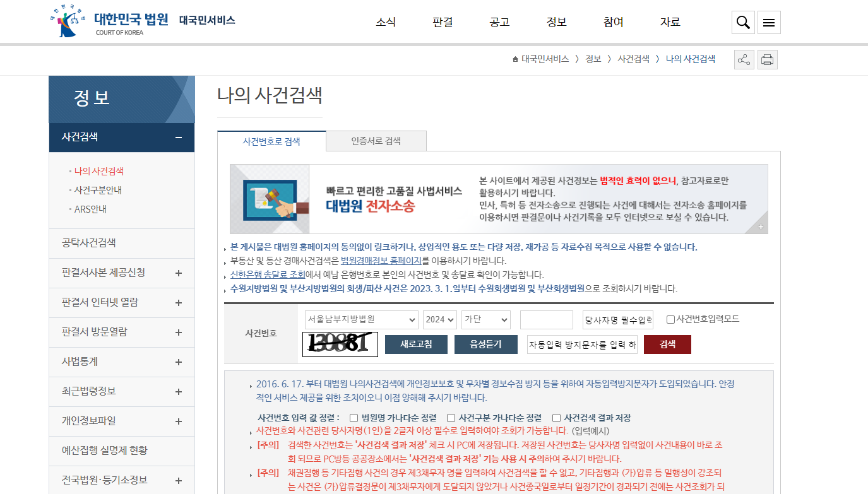This screenshot has width=868, height=494.
Task: Enable 법원명 가나다순 정렬 checkbox
Action: (354, 418)
